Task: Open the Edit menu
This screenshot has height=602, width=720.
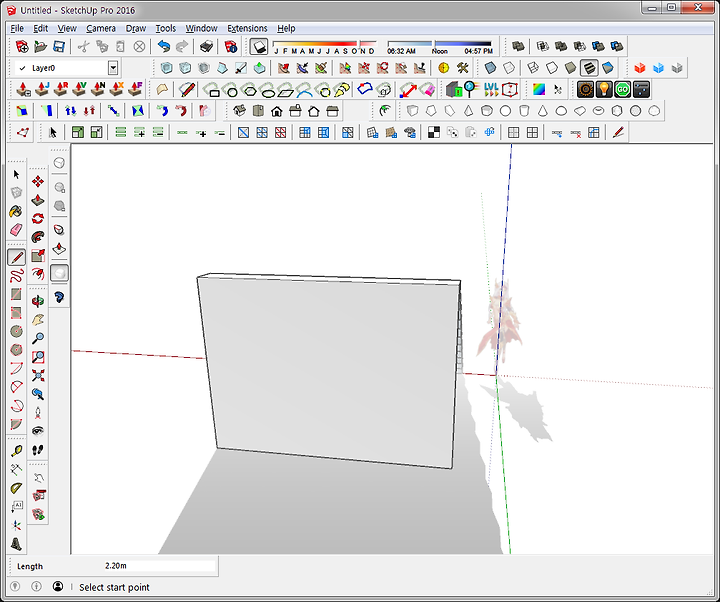Action: pos(40,28)
